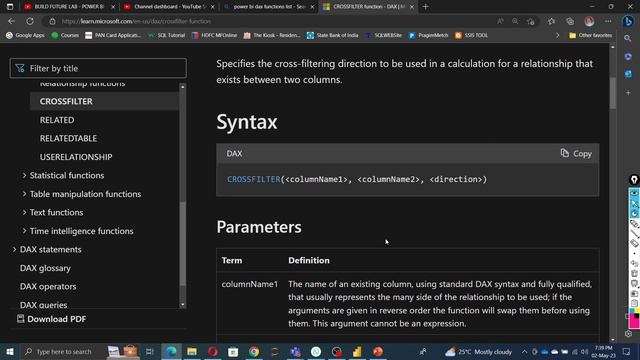Click sidebar scrollbar down arrow

(182, 304)
